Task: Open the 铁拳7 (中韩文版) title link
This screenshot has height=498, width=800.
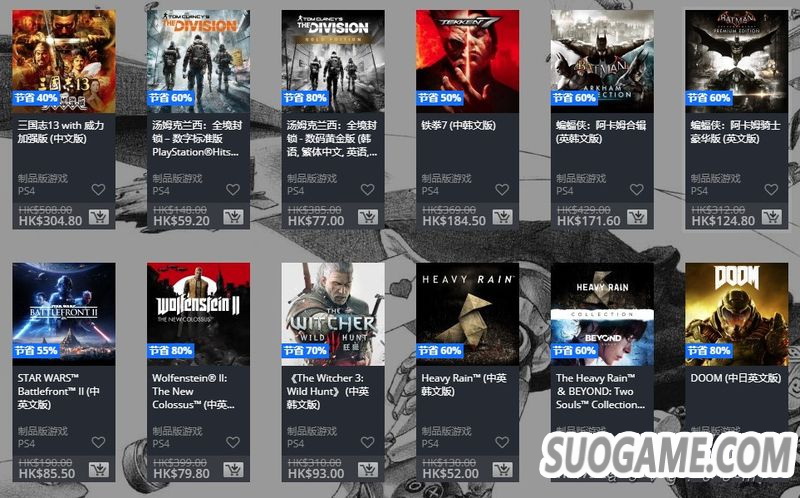Action: click(x=458, y=126)
